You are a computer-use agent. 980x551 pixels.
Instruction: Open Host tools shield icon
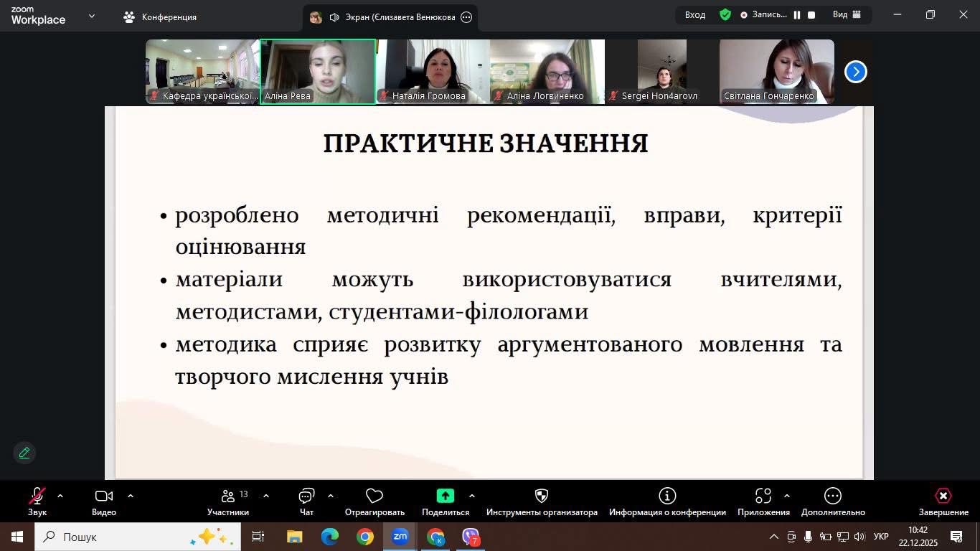tap(542, 501)
